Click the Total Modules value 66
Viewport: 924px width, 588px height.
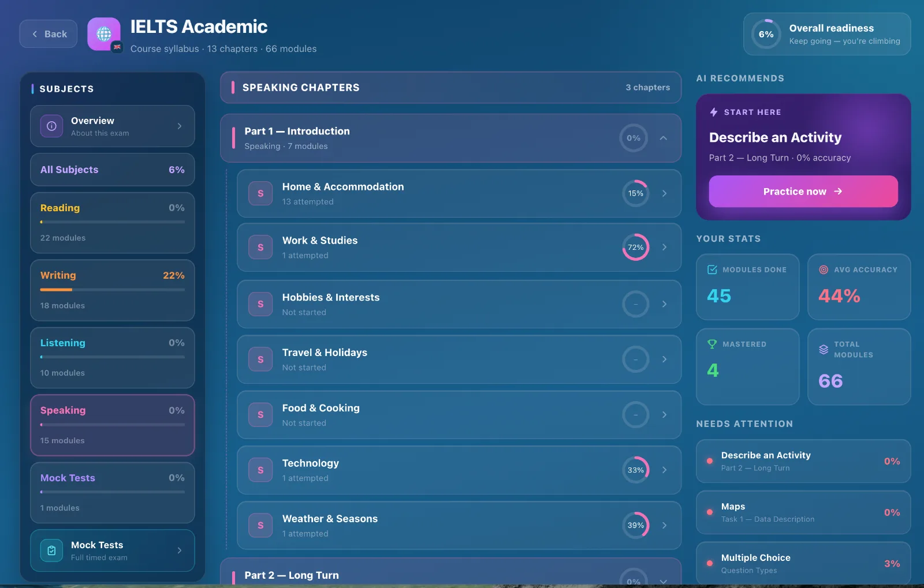pyautogui.click(x=830, y=381)
